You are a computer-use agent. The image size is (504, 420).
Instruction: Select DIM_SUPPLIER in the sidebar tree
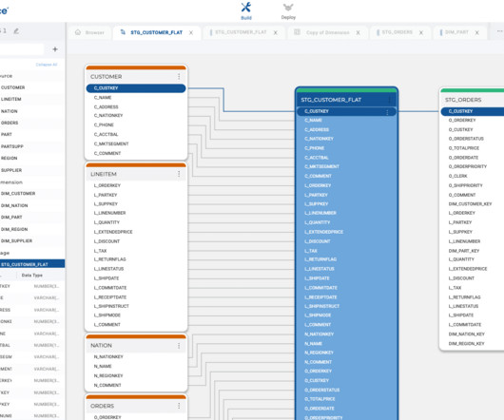[16, 240]
